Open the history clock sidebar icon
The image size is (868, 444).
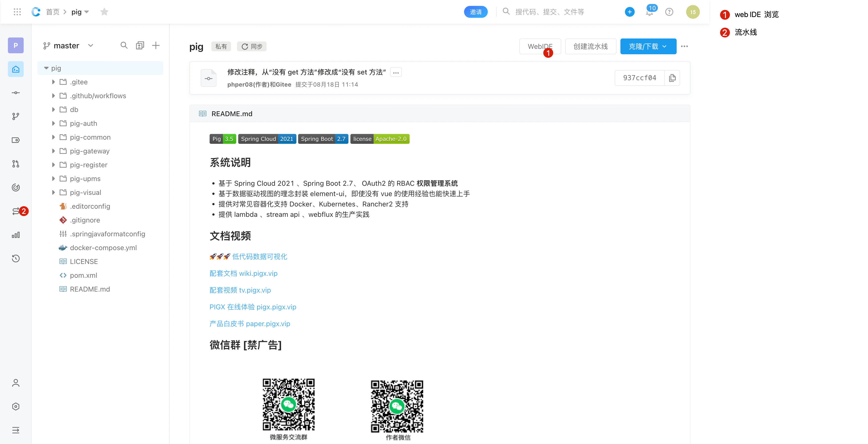[16, 259]
